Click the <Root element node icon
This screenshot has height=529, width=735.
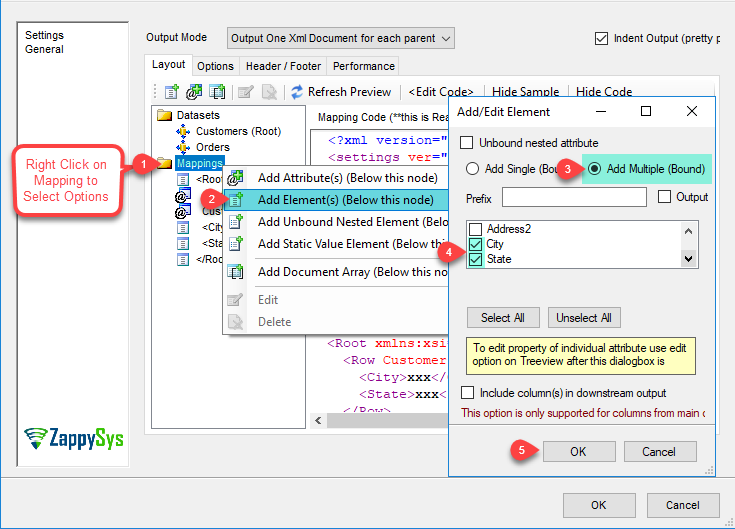tap(183, 179)
